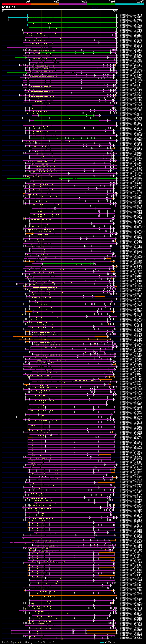The image size is (146, 644).
Task: Open the UniRef100_Q0CTV4 entry
Action: coord(131,238)
